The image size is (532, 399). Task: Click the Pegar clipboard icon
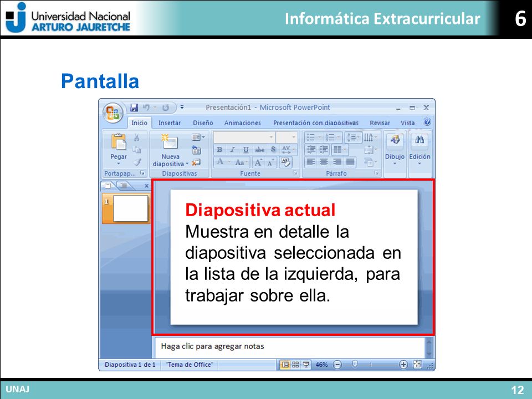tap(119, 141)
